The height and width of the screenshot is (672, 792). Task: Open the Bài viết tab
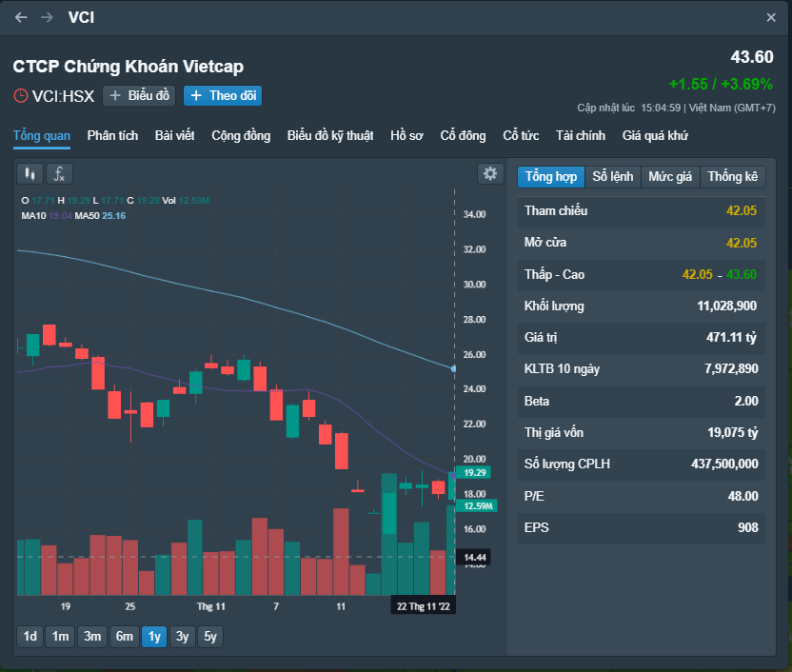coord(175,136)
